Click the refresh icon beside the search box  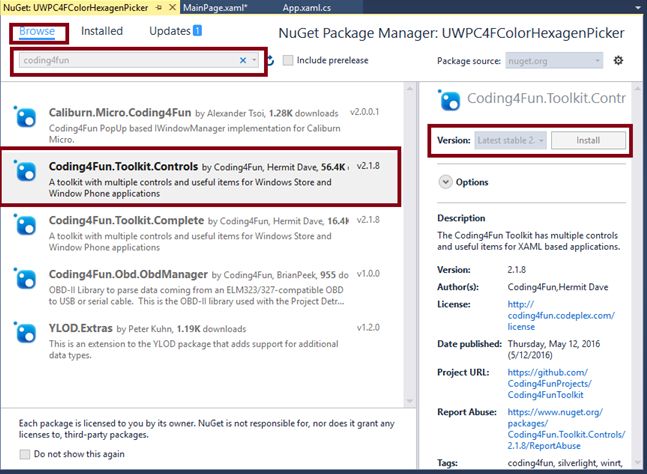click(271, 61)
